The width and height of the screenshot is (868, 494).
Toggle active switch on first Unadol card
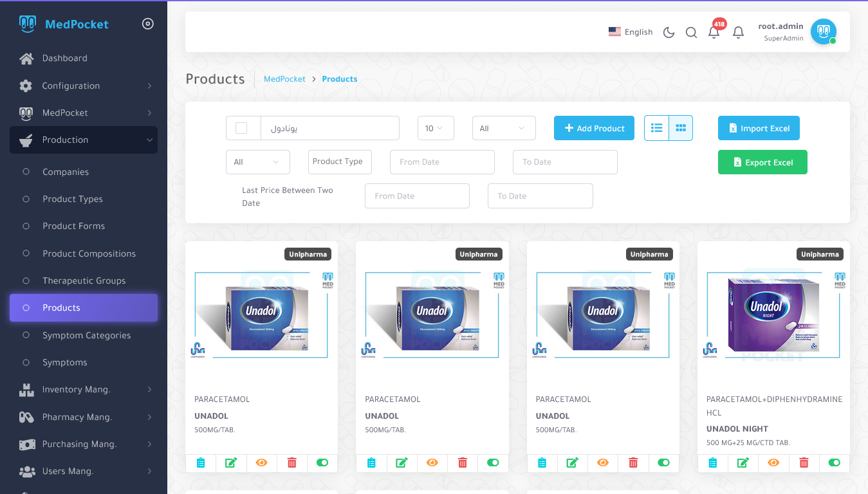(322, 462)
